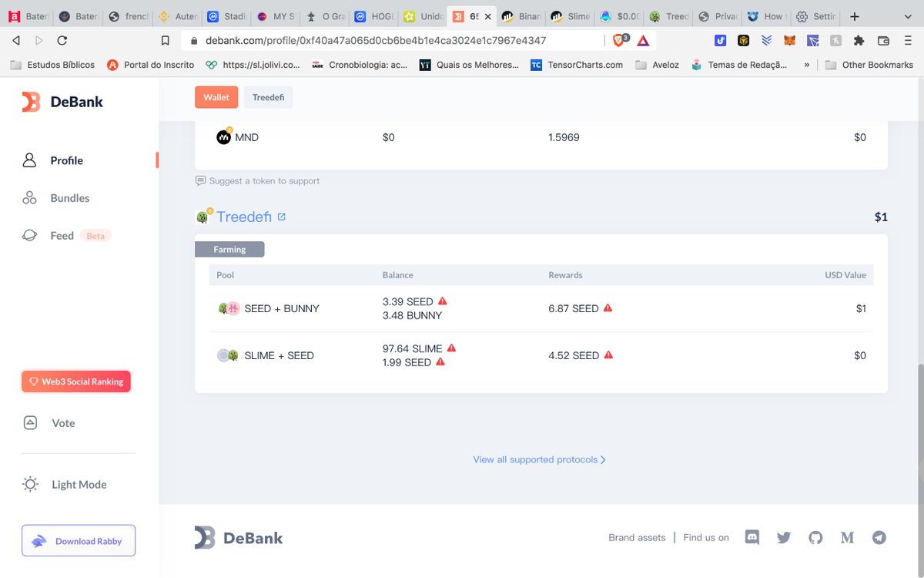Click the SEED + BUNNY pool icon
This screenshot has height=578, width=924.
pos(229,308)
